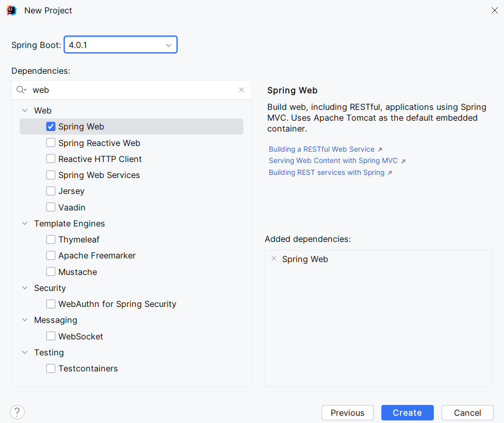
Task: Open the help question mark button
Action: point(18,412)
